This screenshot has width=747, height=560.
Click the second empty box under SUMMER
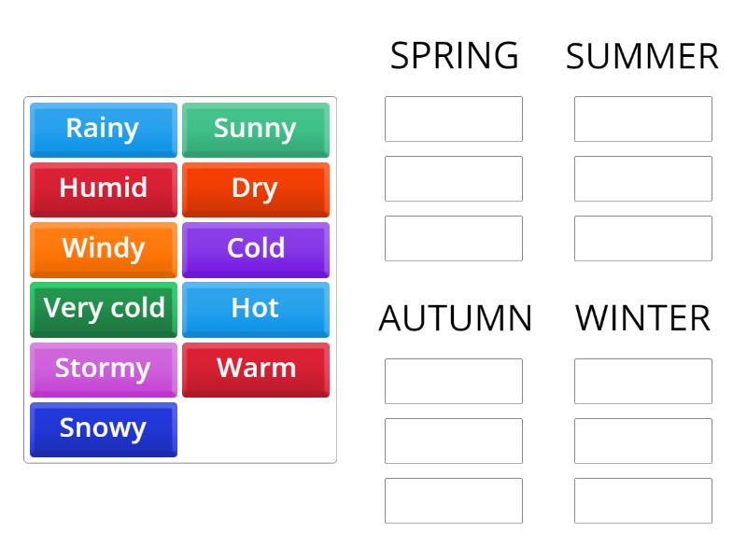pos(642,178)
